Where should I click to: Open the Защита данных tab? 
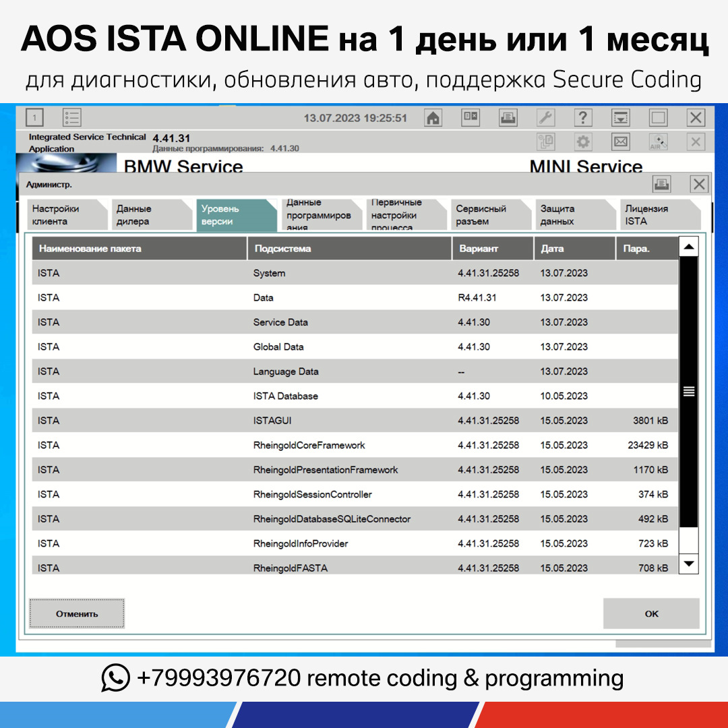(576, 215)
